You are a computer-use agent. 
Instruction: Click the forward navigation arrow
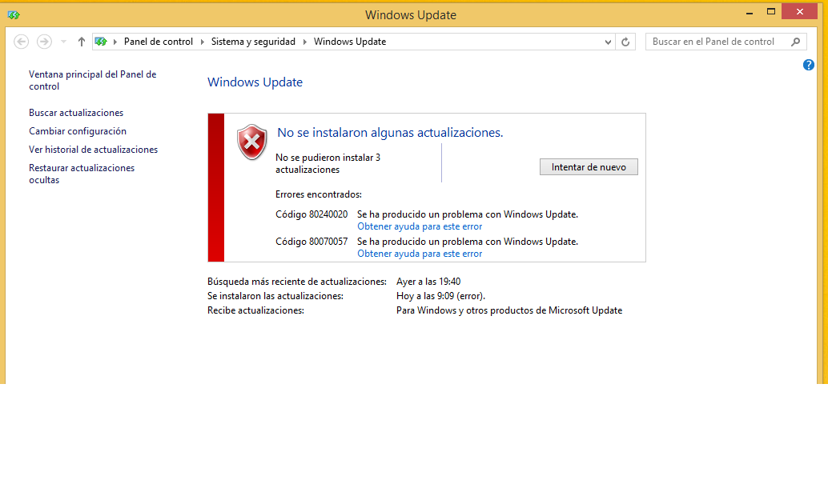pyautogui.click(x=44, y=42)
